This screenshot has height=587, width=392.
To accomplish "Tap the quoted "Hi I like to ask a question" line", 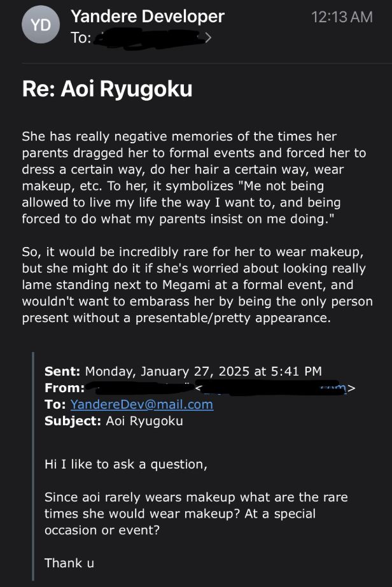I will [x=126, y=464].
